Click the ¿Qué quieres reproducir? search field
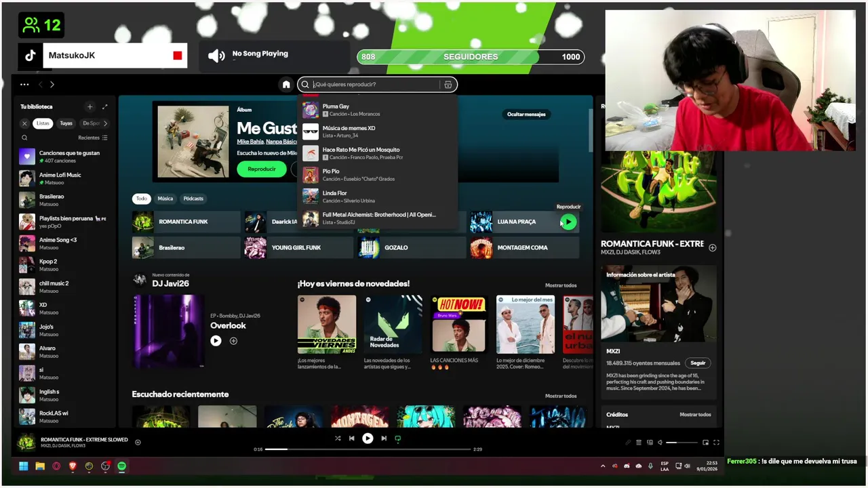The height and width of the screenshot is (488, 868). (x=376, y=85)
